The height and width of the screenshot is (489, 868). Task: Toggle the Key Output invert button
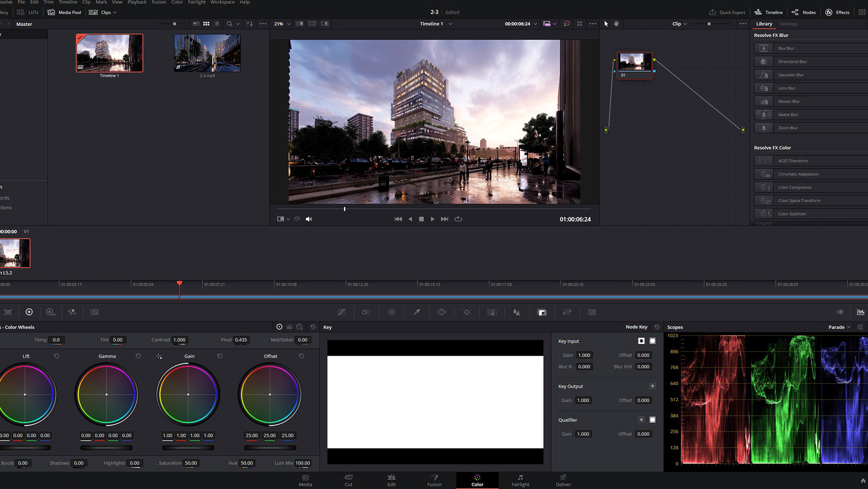[653, 386]
